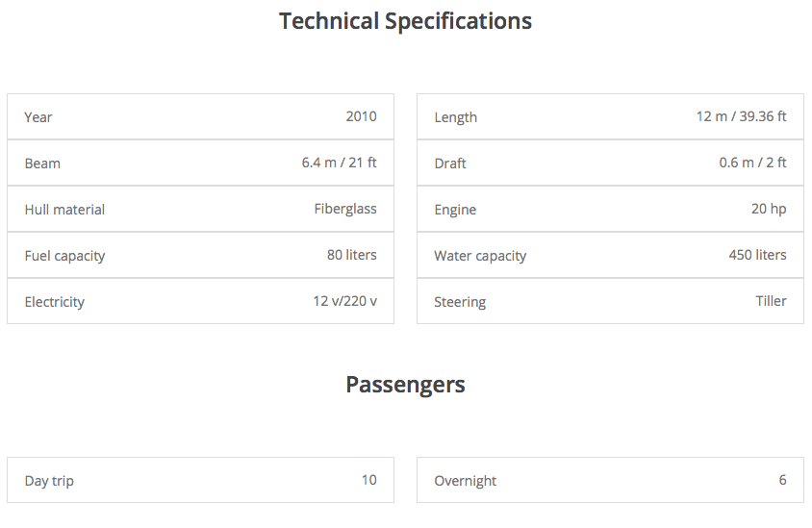
Task: Click the Fiberglass value text
Action: 345,209
